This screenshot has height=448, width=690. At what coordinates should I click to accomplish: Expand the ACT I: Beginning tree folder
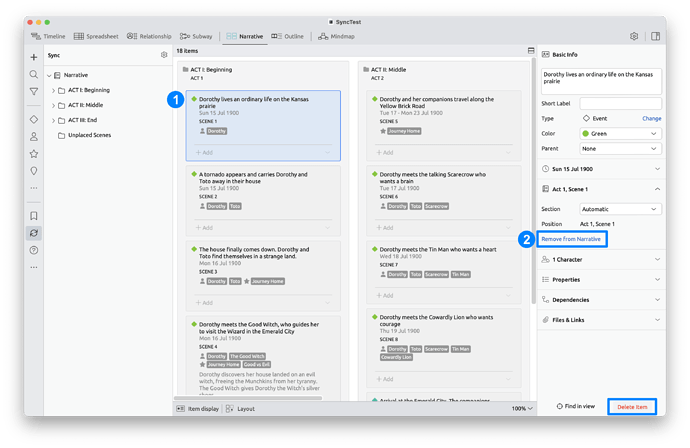coord(52,90)
